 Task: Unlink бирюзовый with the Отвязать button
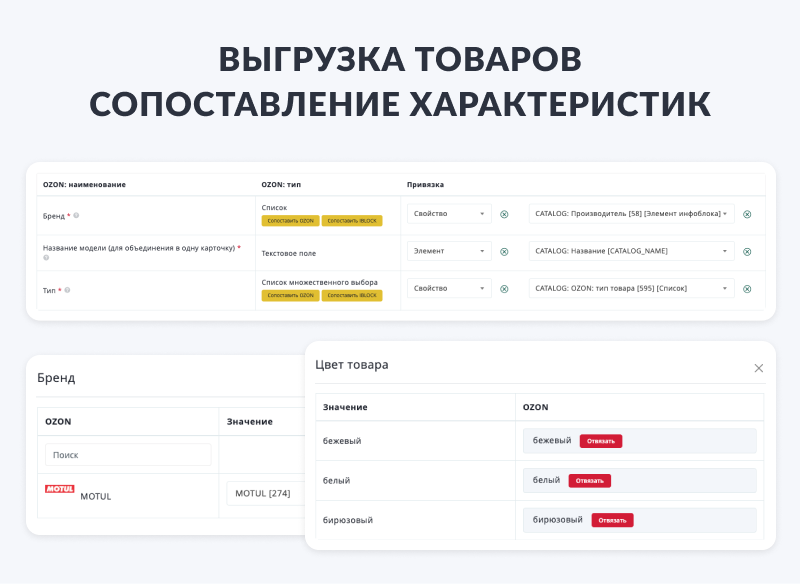pos(612,520)
